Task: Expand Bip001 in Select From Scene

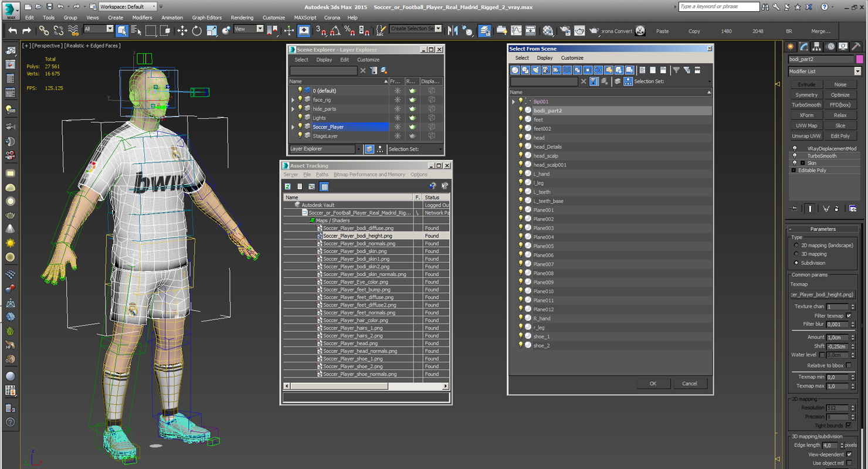Action: [x=514, y=101]
